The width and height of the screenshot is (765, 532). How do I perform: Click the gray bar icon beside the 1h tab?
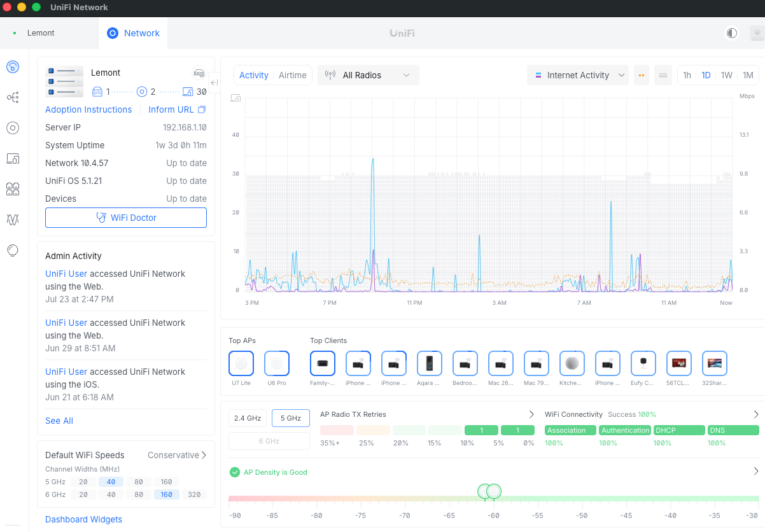coord(663,75)
